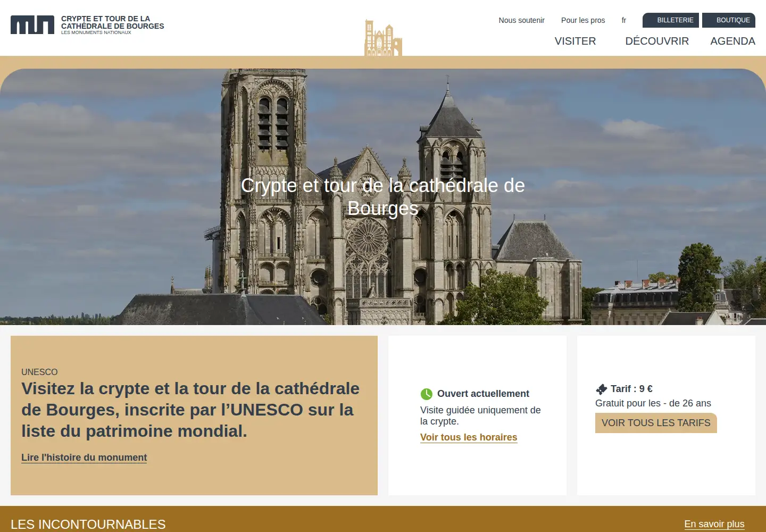The width and height of the screenshot is (766, 532).
Task: Click the BOUTIQUE button
Action: tap(729, 20)
